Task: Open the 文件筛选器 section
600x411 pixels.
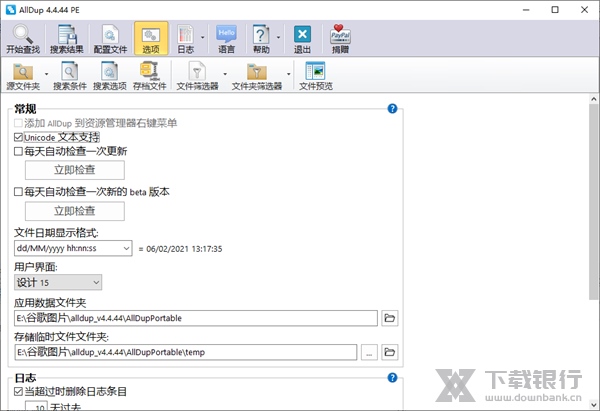Action: point(197,76)
